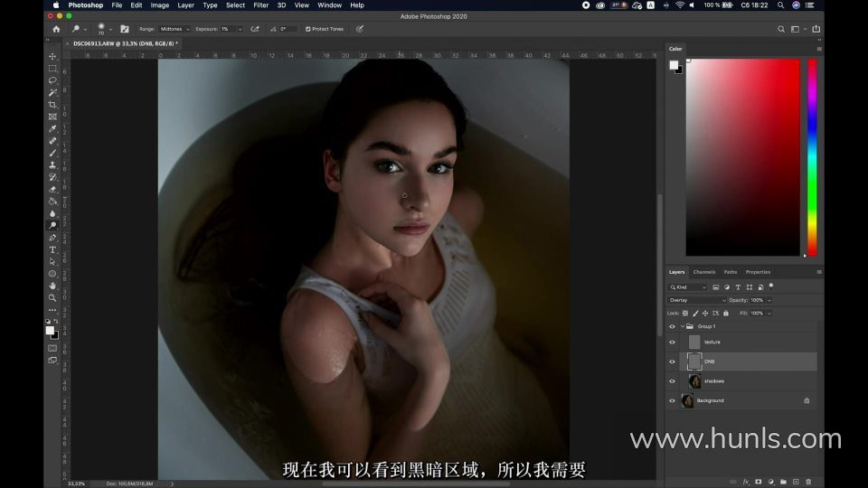Hide the shadows layer
This screenshot has height=488, width=868.
coord(672,381)
